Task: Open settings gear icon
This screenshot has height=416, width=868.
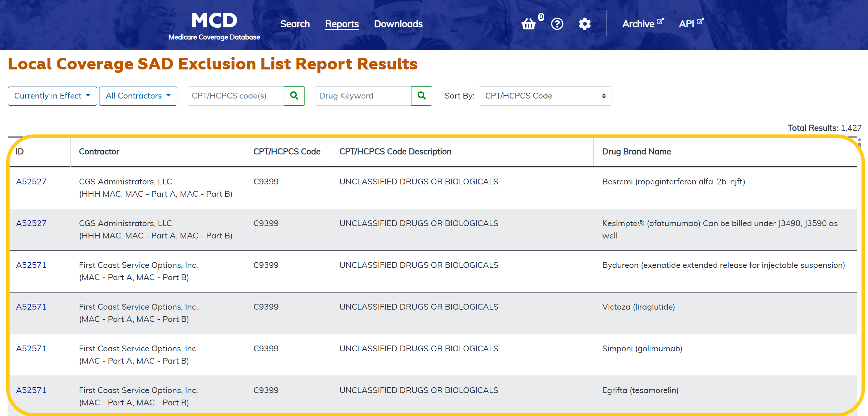Action: coord(585,24)
